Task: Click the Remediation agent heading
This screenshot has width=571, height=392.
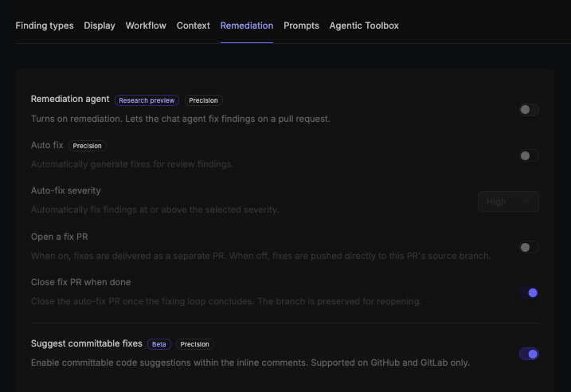Action: [x=70, y=99]
